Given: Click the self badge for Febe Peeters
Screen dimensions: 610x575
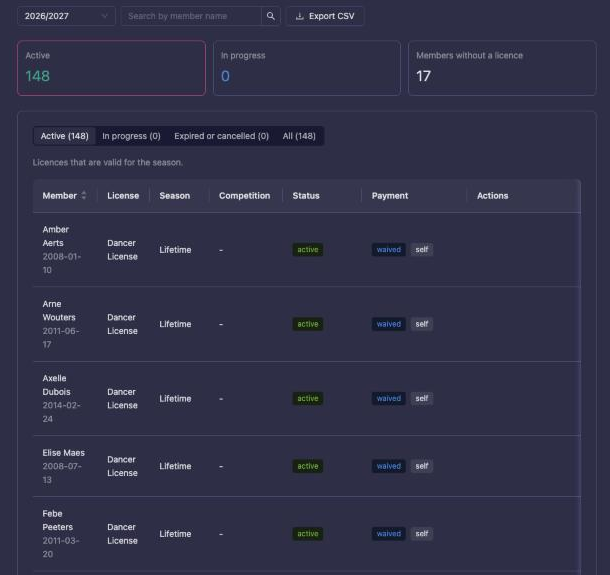Looking at the screenshot, I should click(x=422, y=534).
